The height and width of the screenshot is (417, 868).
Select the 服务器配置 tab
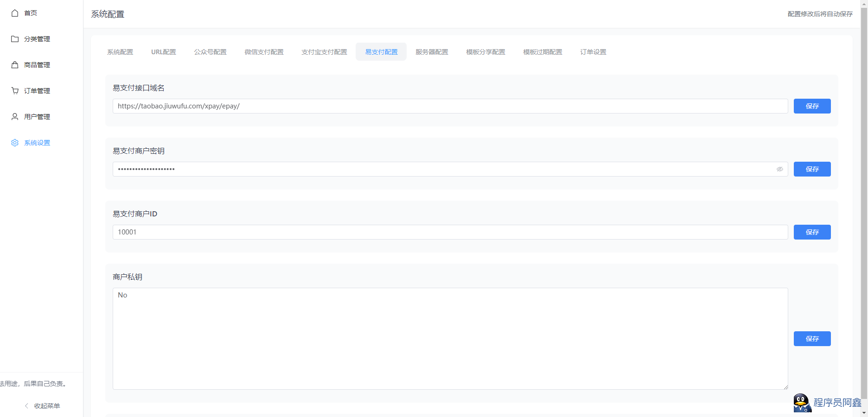coord(432,52)
